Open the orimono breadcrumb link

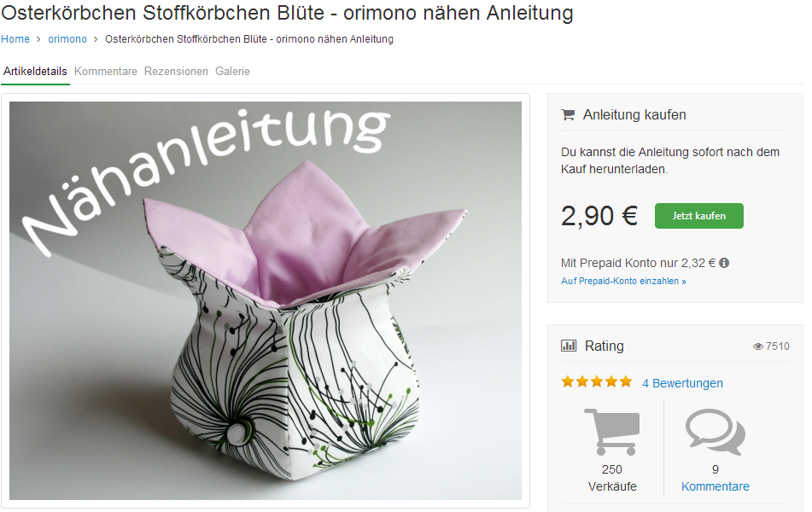click(67, 39)
